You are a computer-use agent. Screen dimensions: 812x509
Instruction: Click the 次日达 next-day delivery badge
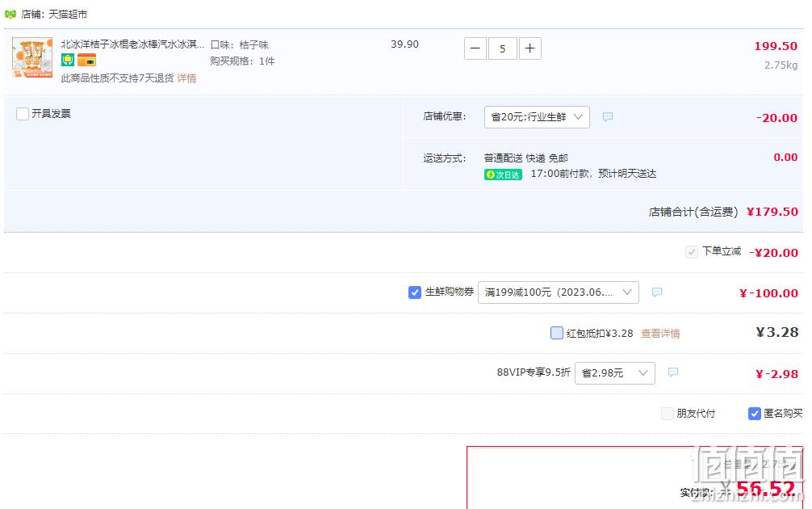point(503,175)
